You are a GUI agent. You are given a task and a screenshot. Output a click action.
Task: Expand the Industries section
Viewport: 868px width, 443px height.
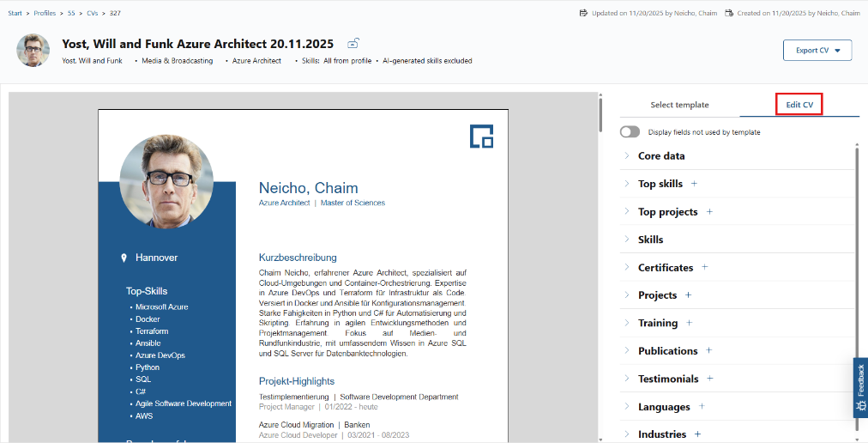coord(627,434)
